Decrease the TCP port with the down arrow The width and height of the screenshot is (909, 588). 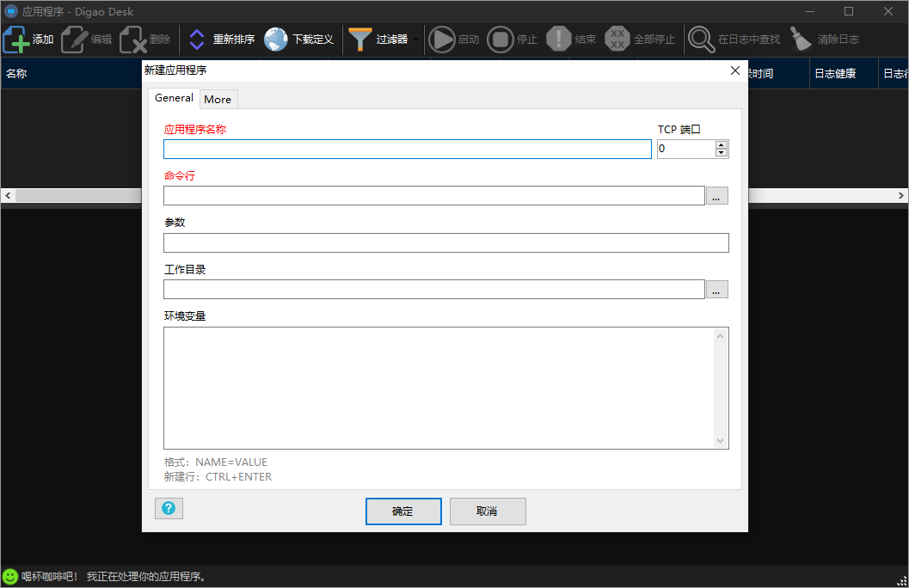(722, 153)
